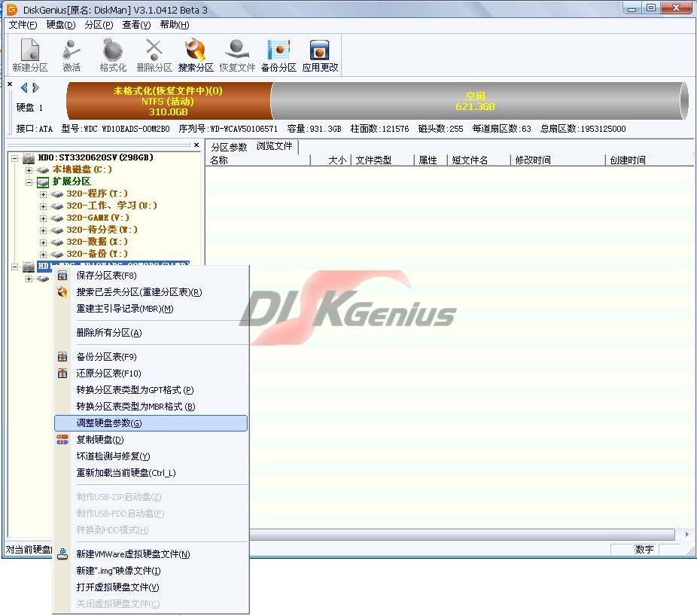Click the drive icon beside 320-数据

(57, 242)
